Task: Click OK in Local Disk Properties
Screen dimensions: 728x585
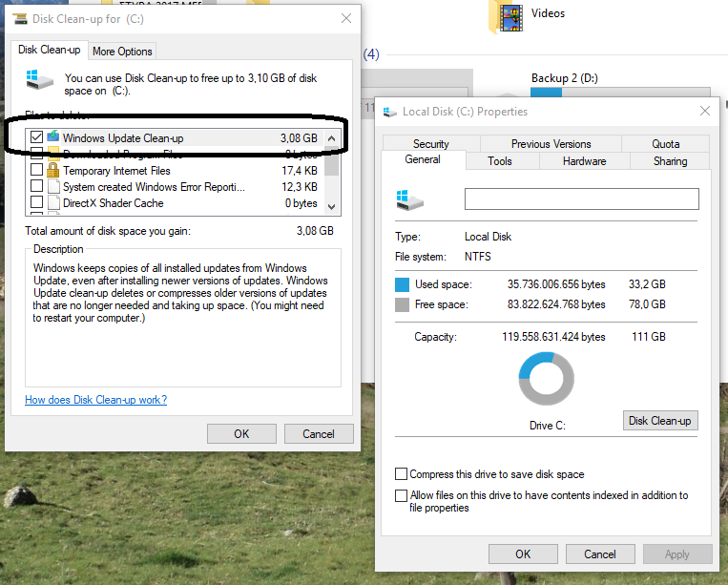Action: pos(523,554)
